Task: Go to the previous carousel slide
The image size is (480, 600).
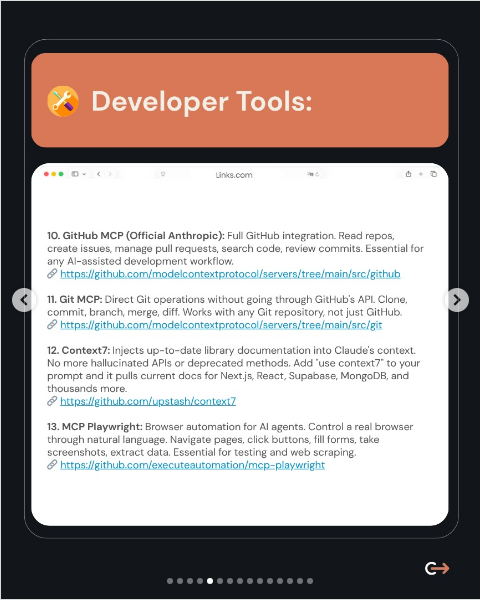Action: [x=24, y=300]
